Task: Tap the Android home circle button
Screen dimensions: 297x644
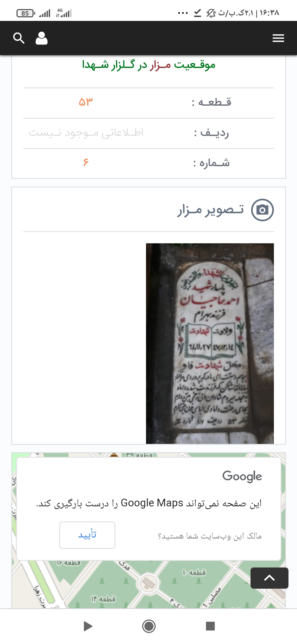Action: [x=149, y=626]
